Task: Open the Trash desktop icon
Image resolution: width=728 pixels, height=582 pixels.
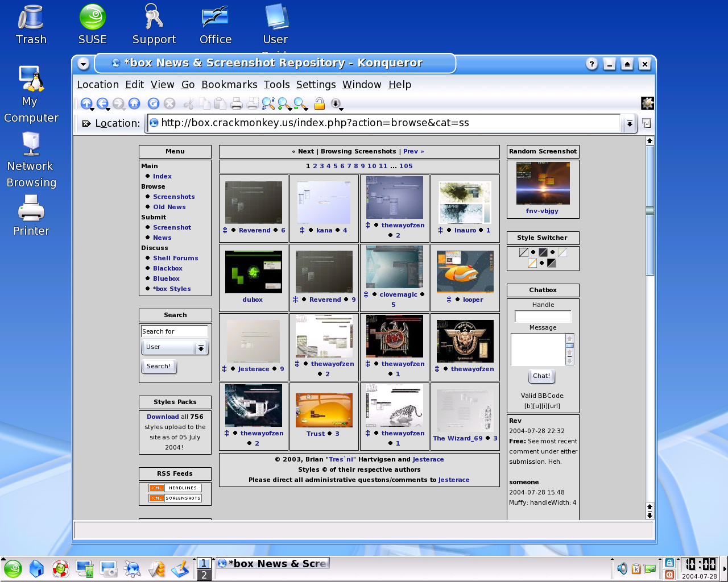Action: tap(31, 25)
